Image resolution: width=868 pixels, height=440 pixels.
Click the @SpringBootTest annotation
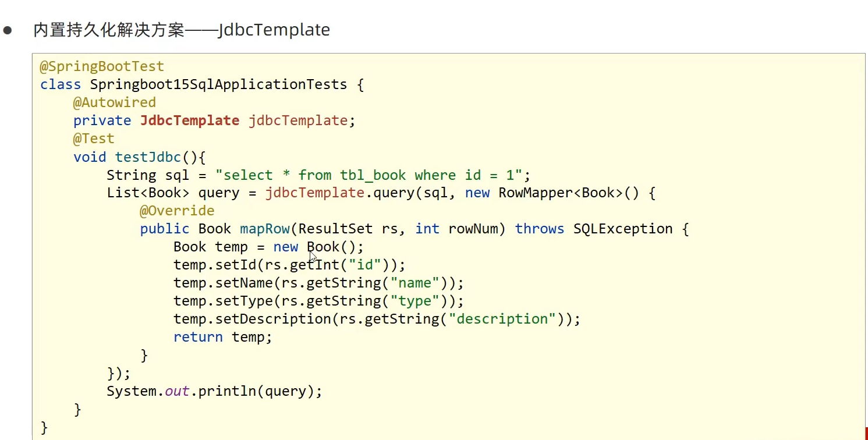(102, 66)
